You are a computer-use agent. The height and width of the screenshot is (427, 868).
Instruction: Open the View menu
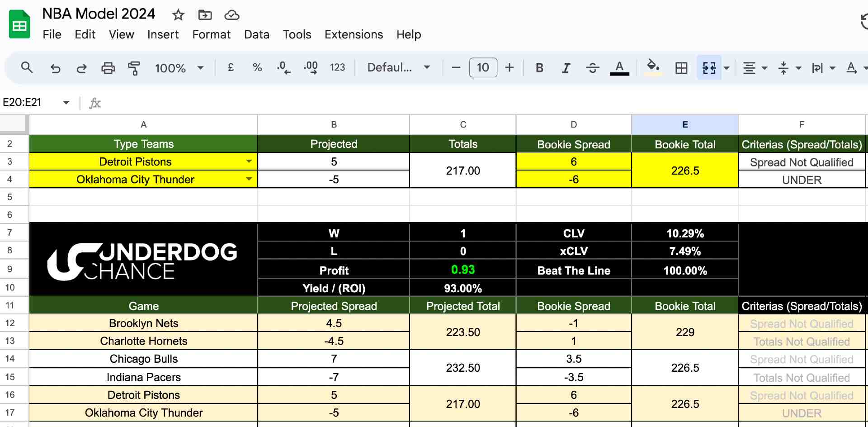(x=121, y=34)
